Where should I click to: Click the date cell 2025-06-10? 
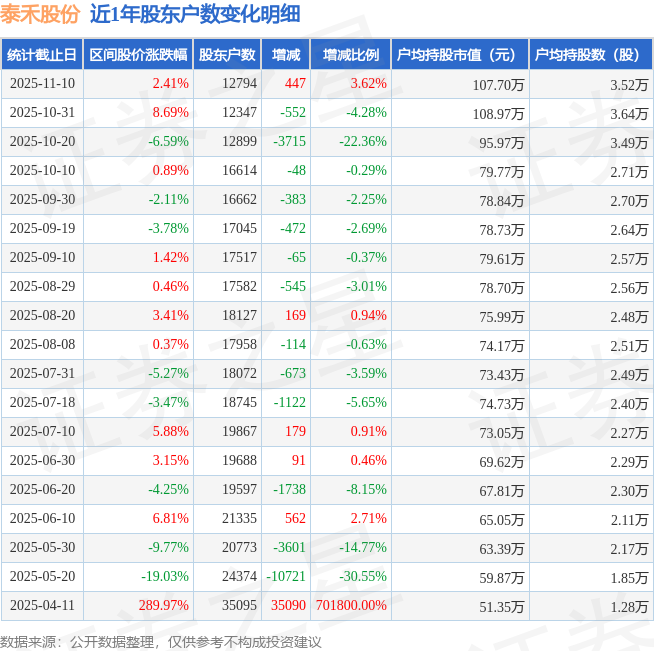[43, 518]
